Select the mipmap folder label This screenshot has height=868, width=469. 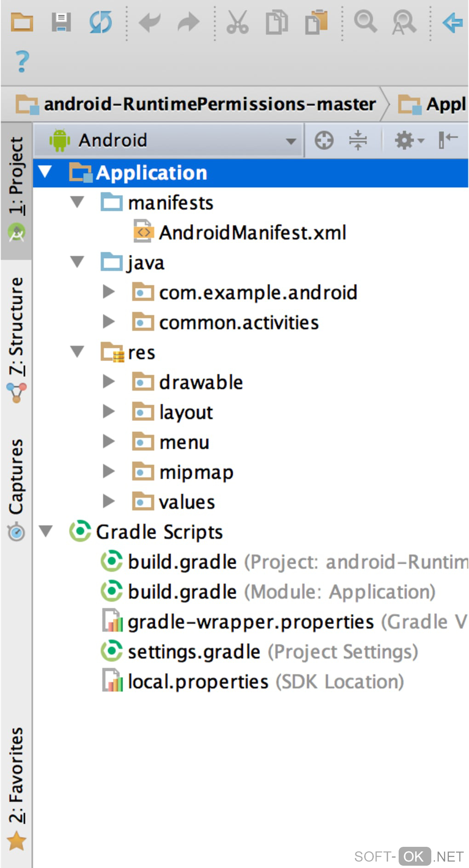click(x=196, y=473)
